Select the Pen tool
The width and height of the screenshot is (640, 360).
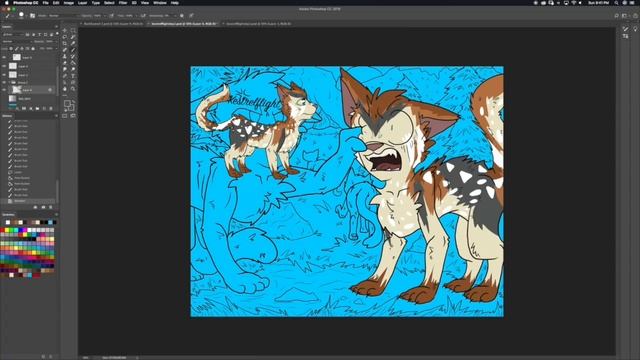point(65,76)
